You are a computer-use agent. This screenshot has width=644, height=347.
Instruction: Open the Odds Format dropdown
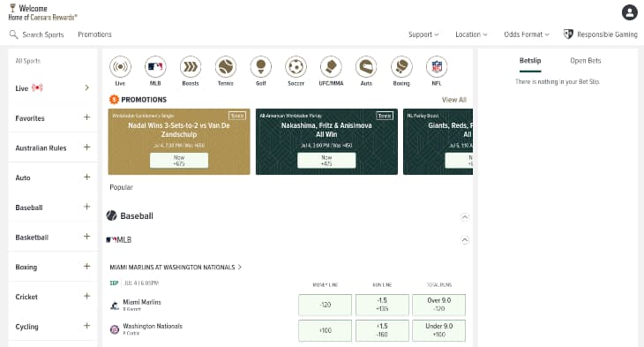(x=527, y=34)
